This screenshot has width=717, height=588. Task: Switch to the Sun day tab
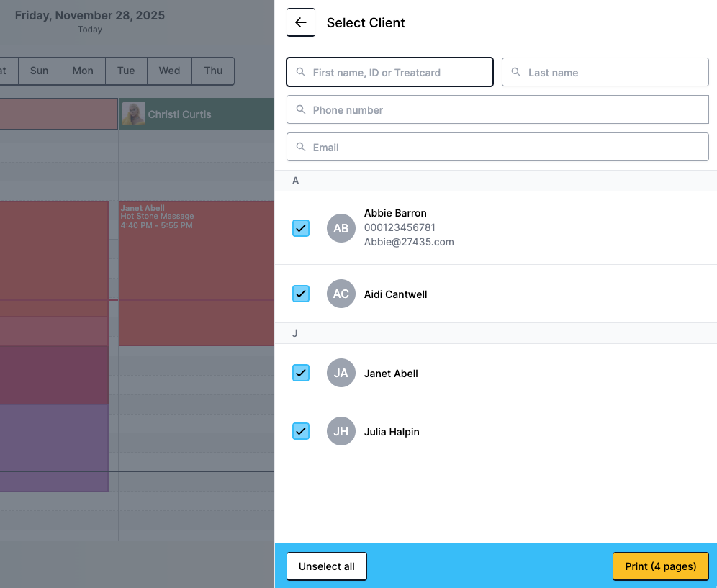[x=39, y=71]
